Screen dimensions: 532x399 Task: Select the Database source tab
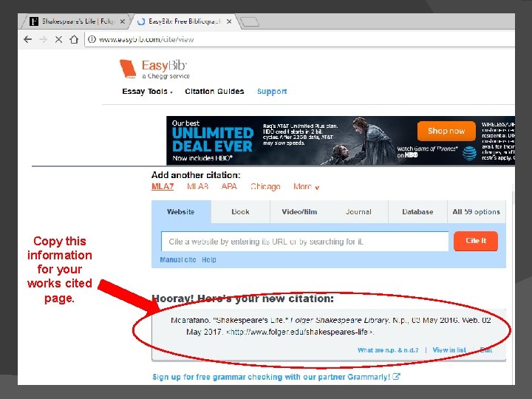[417, 212]
